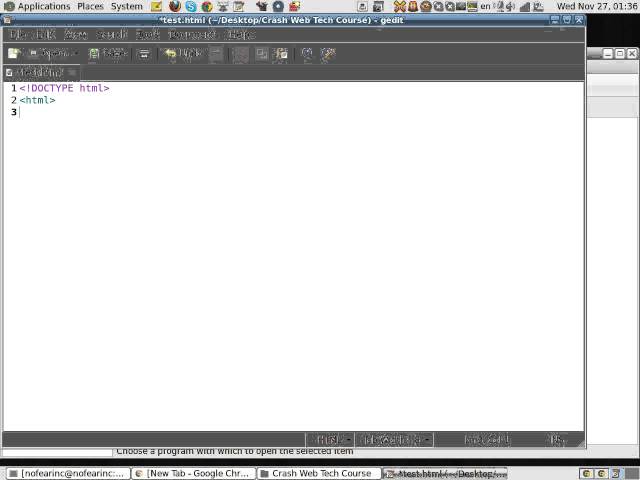
Task: Select the test.html document tab
Action: pos(40,73)
